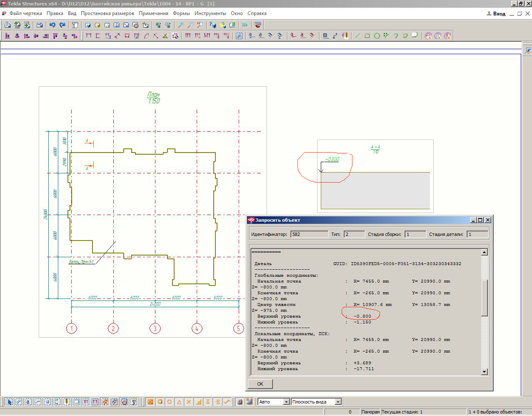This screenshot has height=416, width=532.
Task: Toggle the first orange snap switch
Action: pos(150,402)
